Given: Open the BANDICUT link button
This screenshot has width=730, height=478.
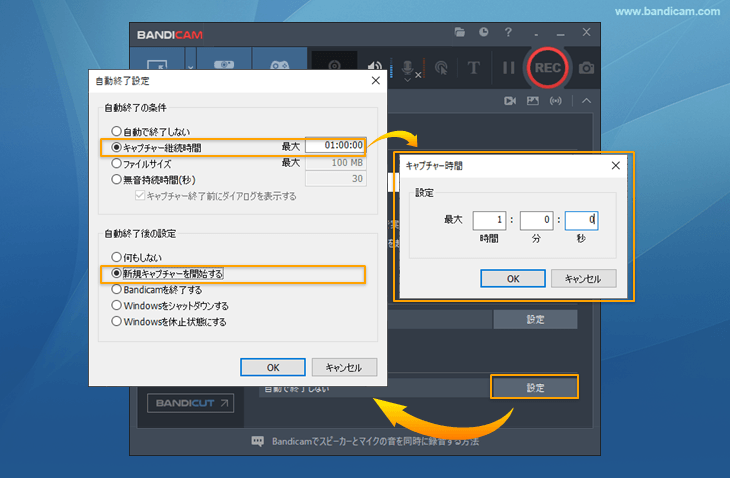Looking at the screenshot, I should point(190,403).
